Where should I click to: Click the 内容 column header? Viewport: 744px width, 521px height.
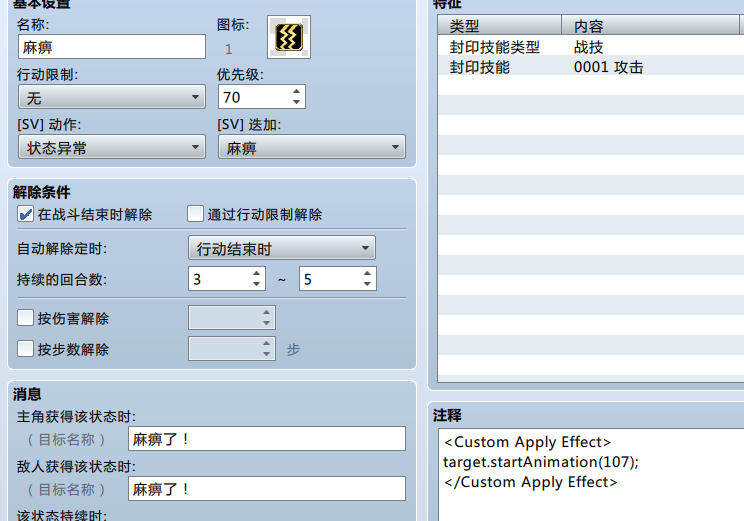point(650,25)
